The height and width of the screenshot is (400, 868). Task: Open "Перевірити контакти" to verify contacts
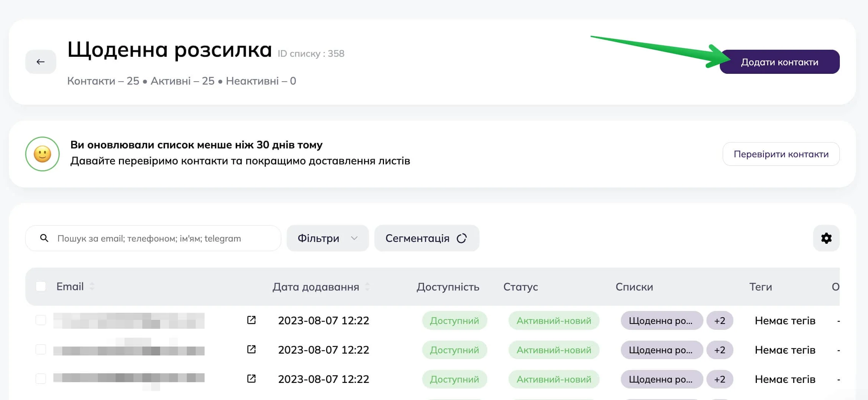click(x=781, y=154)
